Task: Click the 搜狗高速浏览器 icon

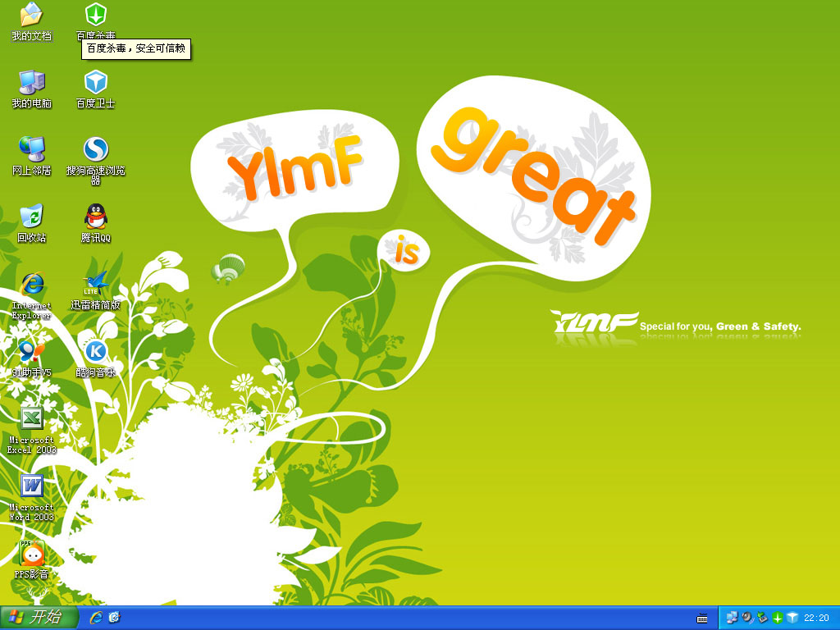Action: click(x=96, y=149)
